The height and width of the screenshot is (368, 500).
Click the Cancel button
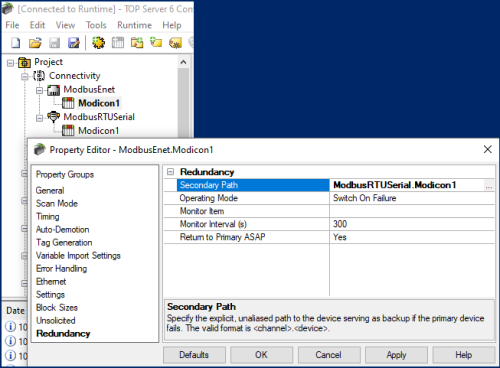coord(329,355)
